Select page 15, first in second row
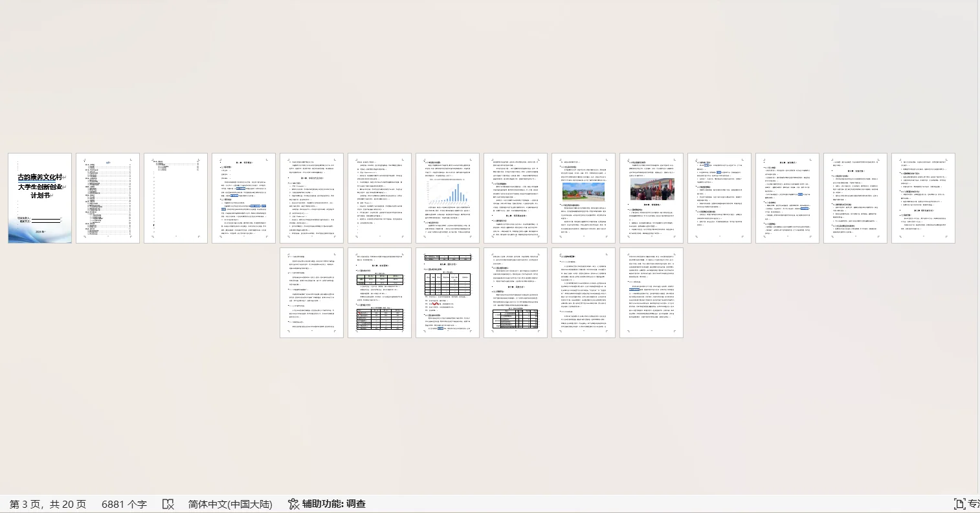The image size is (980, 513). coord(312,293)
